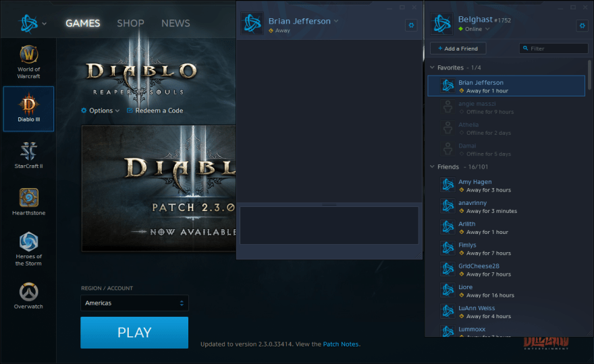Viewport: 594px width, 364px height.
Task: Click 'Away for 3 minutes' status text
Action: (491, 211)
